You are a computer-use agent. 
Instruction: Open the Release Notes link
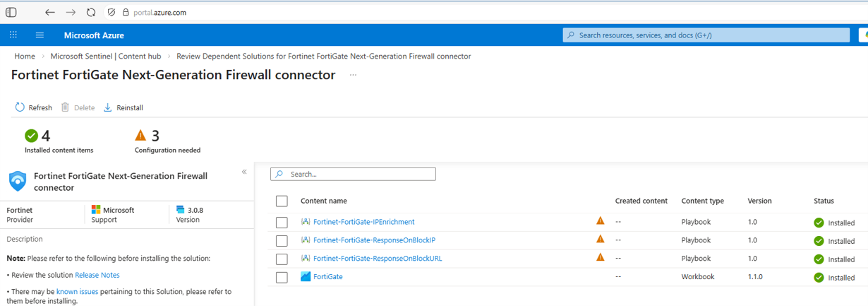pos(97,275)
